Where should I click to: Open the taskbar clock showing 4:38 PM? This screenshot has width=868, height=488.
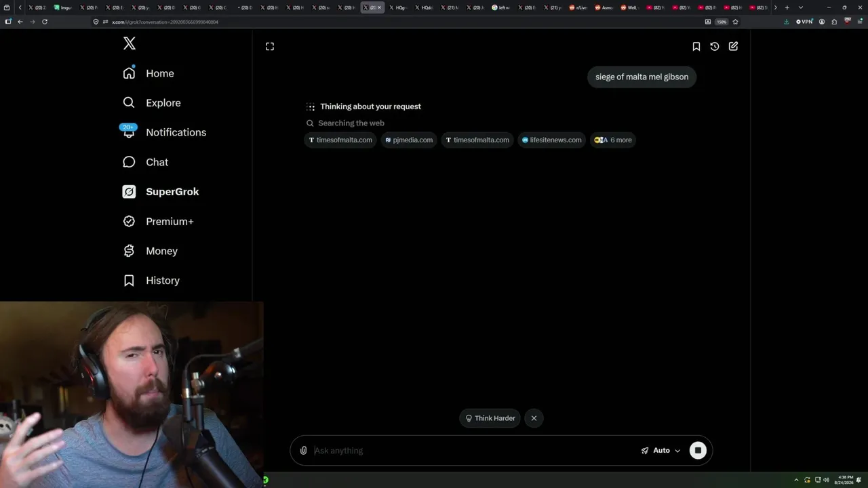(844, 480)
